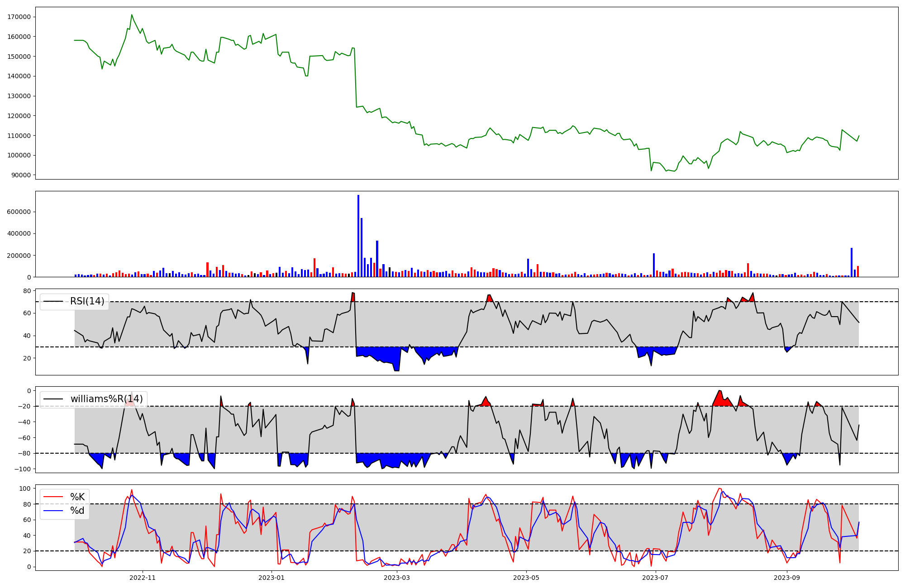Select the 2023-05 date axis label
The height and width of the screenshot is (588, 905).
tap(526, 578)
